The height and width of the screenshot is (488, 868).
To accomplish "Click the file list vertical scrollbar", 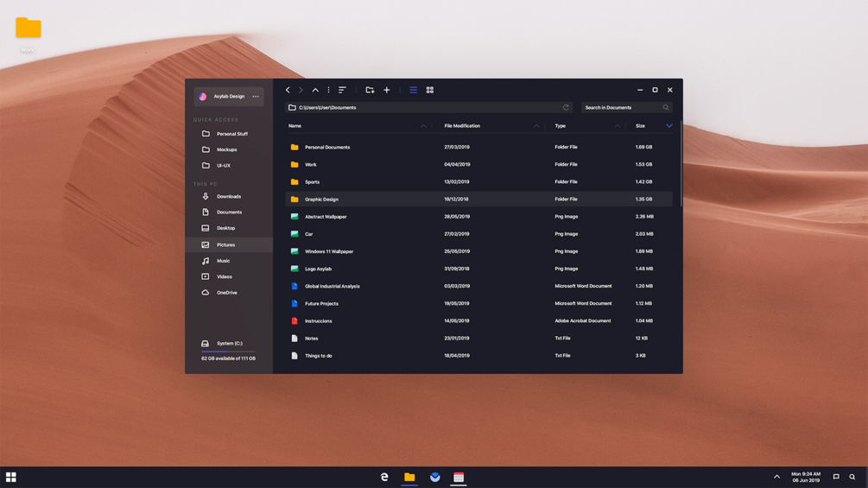I will click(x=681, y=163).
